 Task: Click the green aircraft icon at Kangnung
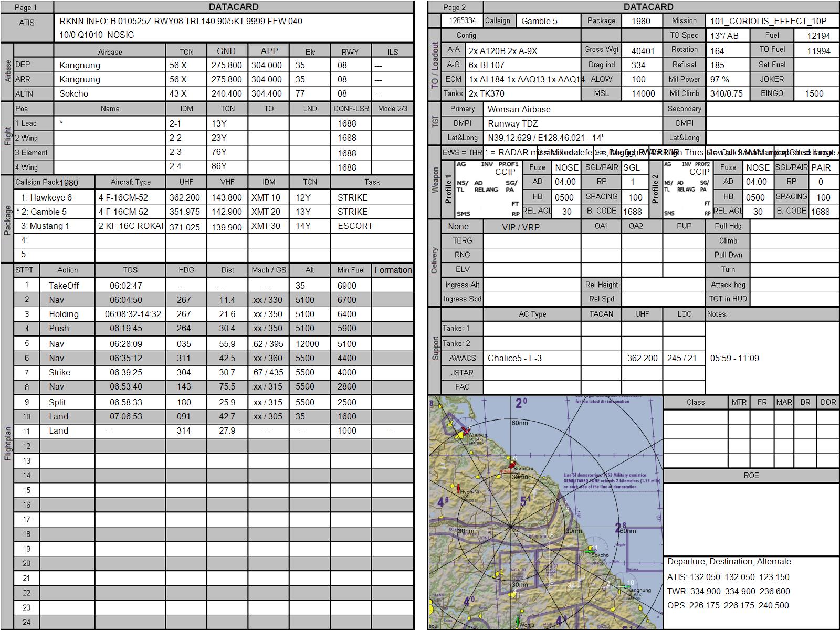(627, 586)
